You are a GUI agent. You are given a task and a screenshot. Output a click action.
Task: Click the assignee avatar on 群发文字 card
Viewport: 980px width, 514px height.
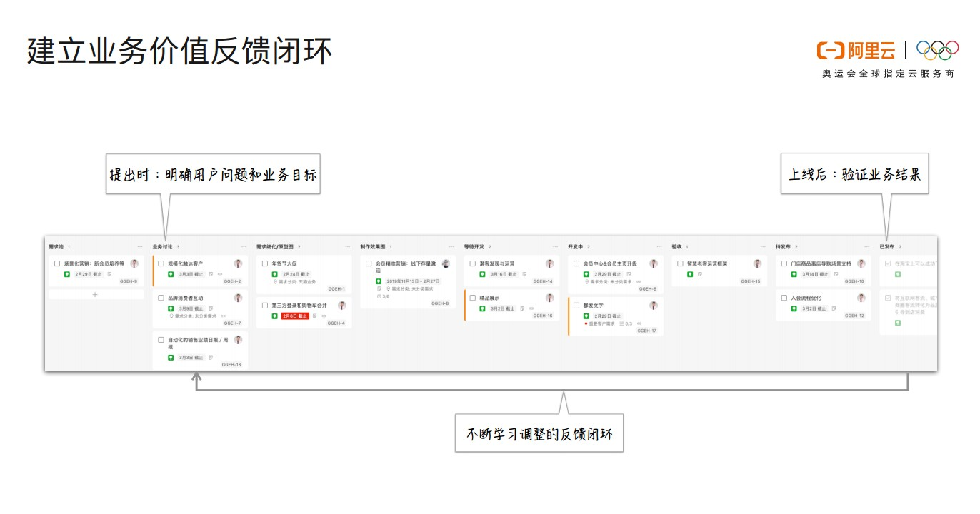click(653, 306)
